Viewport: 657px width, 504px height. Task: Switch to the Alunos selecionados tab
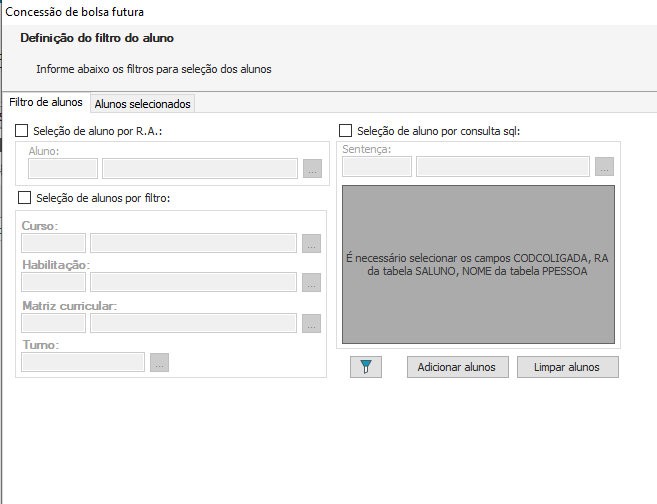click(142, 103)
